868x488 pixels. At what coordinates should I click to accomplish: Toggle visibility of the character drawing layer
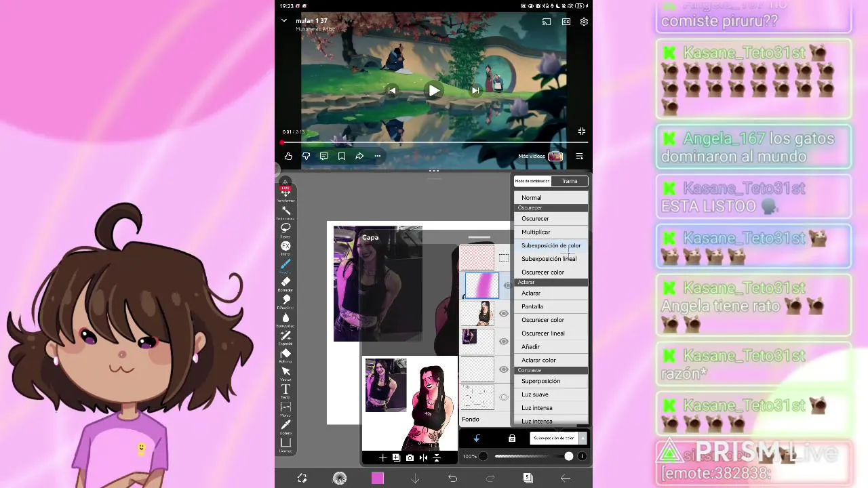tap(504, 313)
